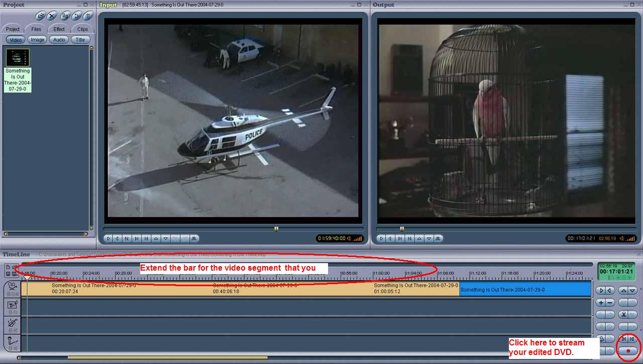The image size is (643, 364).
Task: Click the cut scissors button
Action: tap(623, 315)
